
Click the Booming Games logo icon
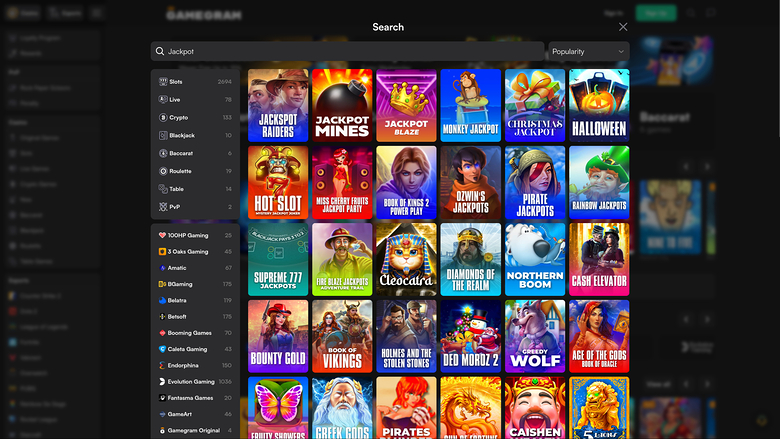pos(162,333)
